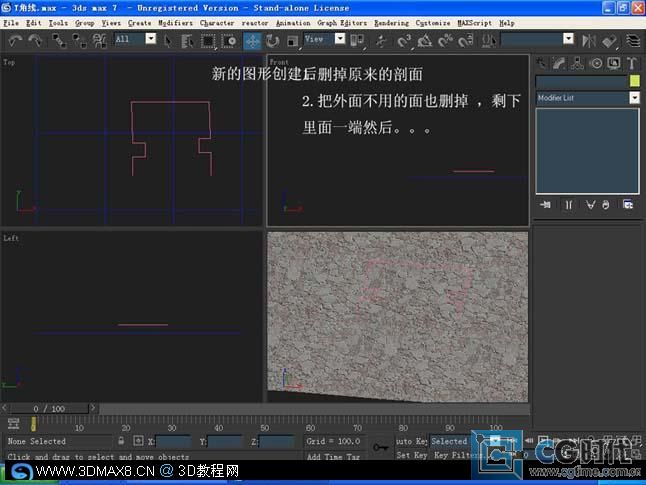
Task: Switch to the Create command panel tab
Action: coord(541,63)
